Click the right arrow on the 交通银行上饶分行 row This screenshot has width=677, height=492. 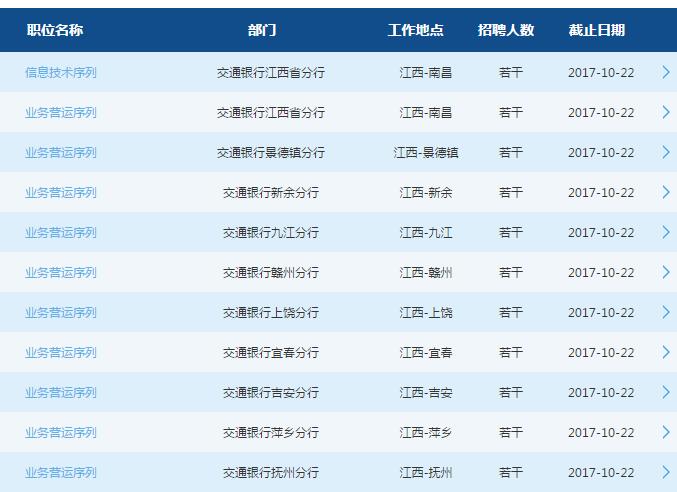665,312
